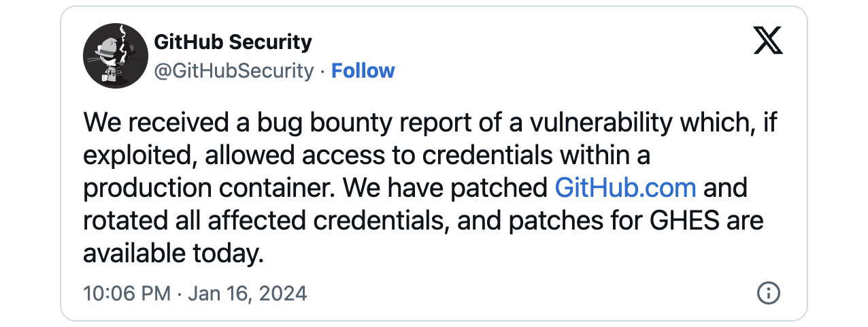
Task: Click the phrase "rotated all affected credentials"
Action: (x=262, y=221)
